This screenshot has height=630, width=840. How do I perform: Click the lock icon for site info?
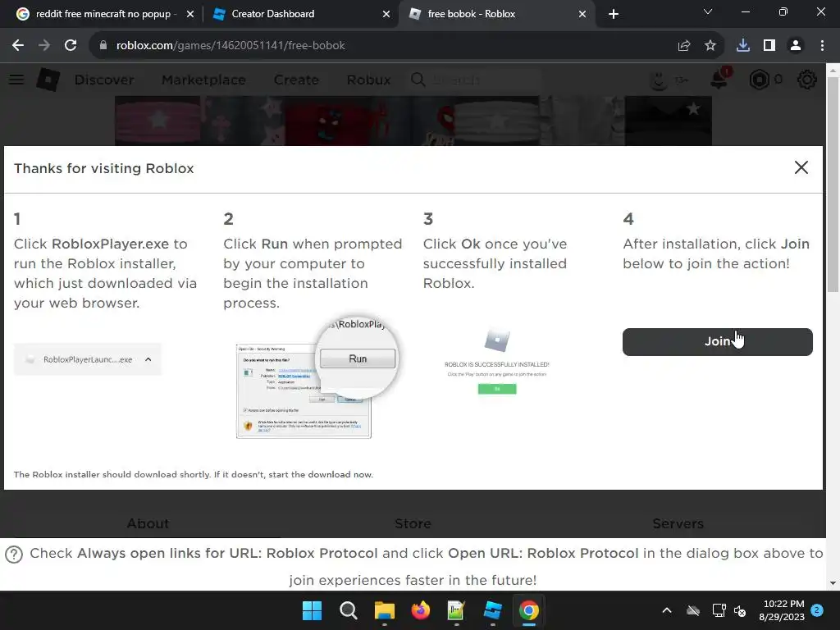103,46
